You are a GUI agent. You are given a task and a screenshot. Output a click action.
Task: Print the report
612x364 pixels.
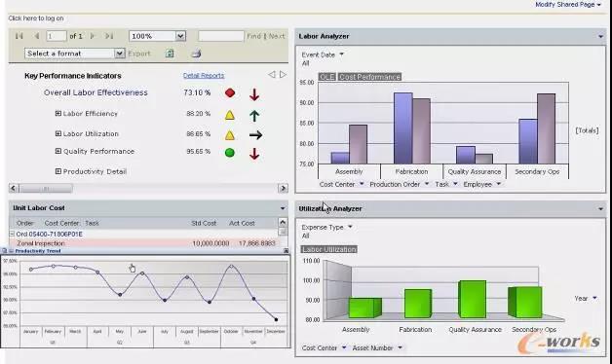[x=196, y=54]
